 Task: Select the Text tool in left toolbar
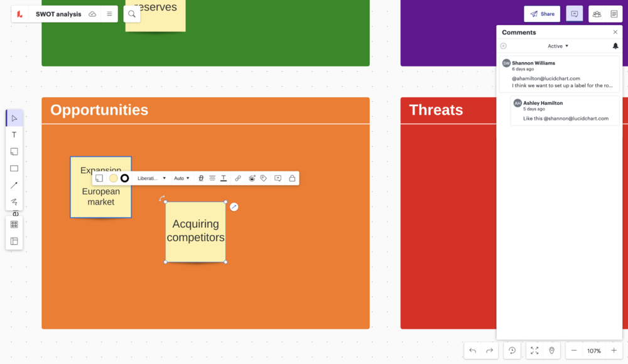click(x=14, y=135)
